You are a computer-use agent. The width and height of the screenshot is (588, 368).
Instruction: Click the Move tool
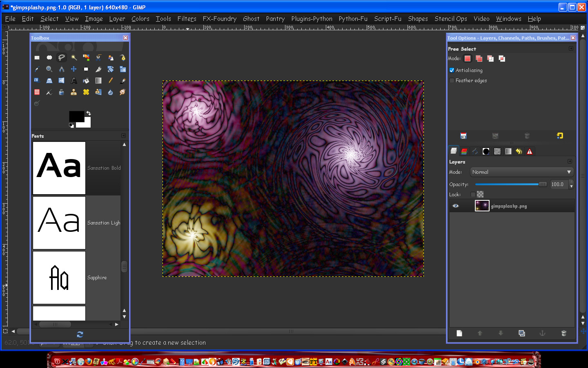74,69
